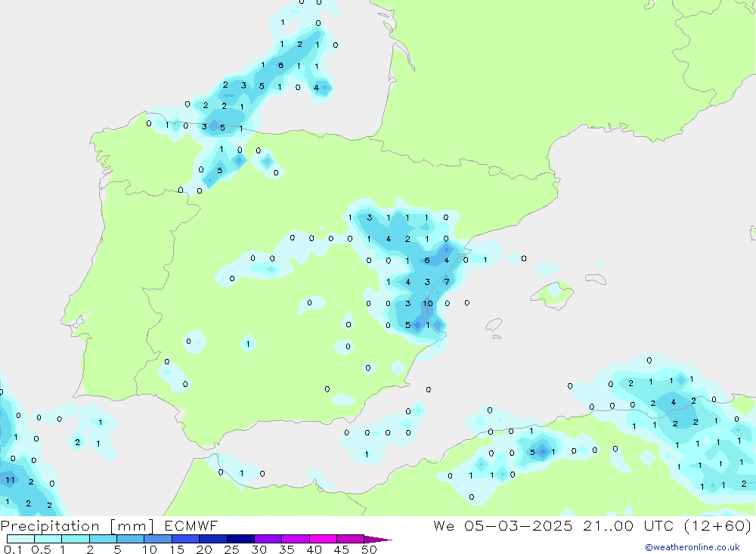Pick the blue legend swatch between 10 and 15

pyautogui.click(x=158, y=539)
